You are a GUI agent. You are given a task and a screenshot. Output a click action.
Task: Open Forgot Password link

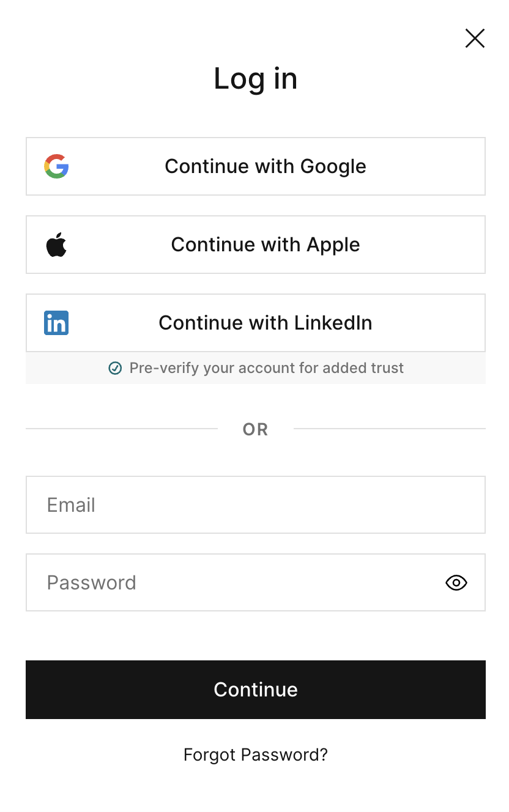[255, 755]
